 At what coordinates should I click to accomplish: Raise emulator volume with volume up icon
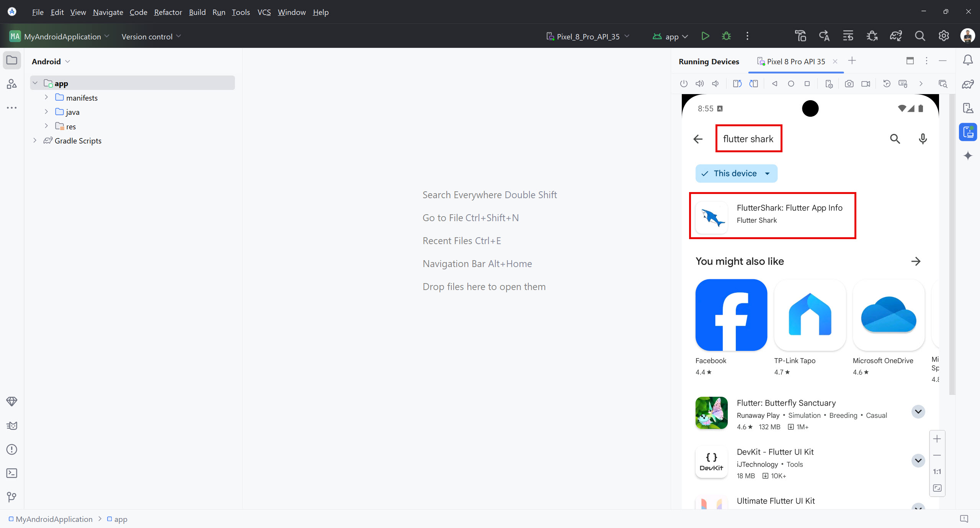[699, 84]
